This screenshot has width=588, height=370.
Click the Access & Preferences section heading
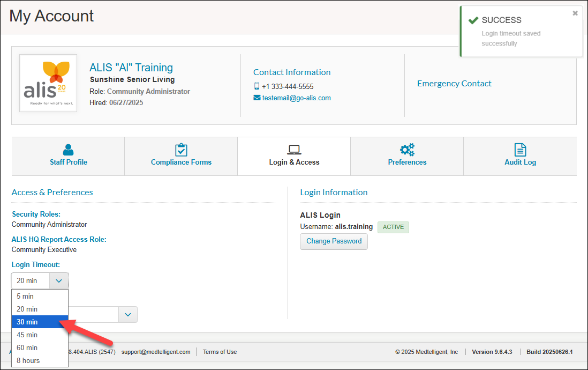tap(52, 193)
